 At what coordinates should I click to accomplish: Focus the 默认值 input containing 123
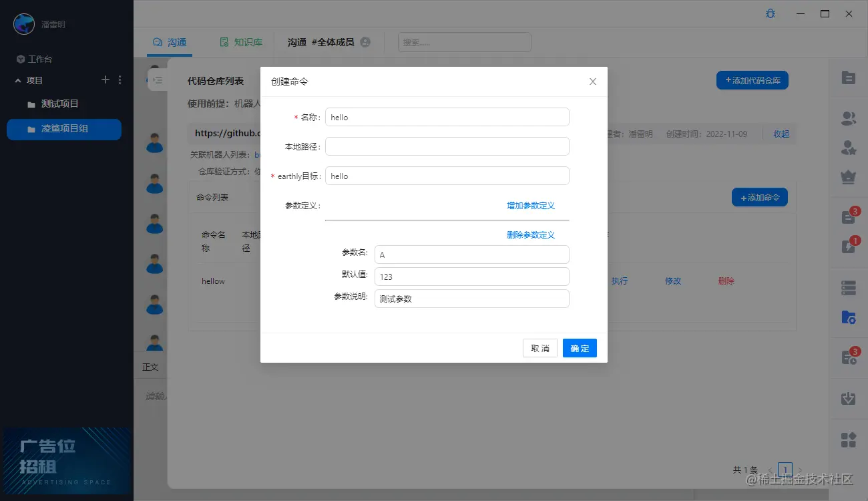click(472, 277)
